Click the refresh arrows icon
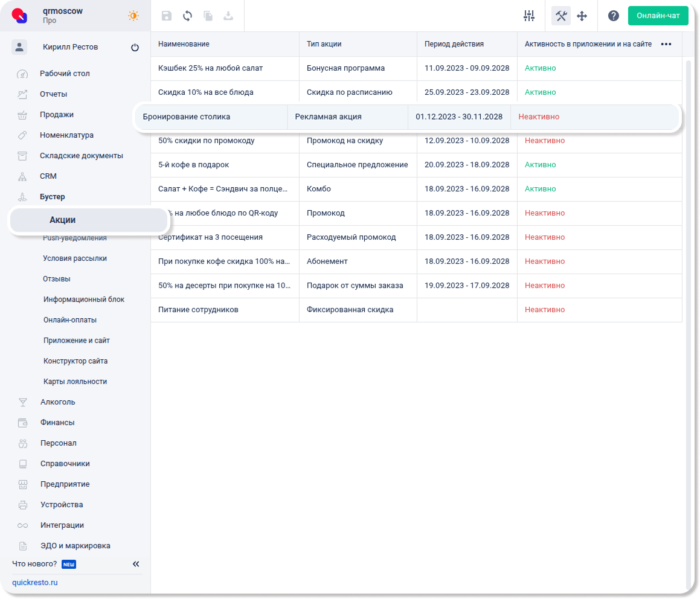The width and height of the screenshot is (700, 599). (x=187, y=16)
